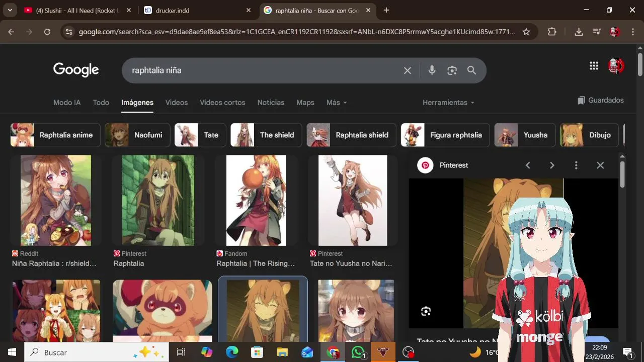Viewport: 644px width, 362px height.
Task: Close the Pinterest image preview panel
Action: (x=600, y=165)
